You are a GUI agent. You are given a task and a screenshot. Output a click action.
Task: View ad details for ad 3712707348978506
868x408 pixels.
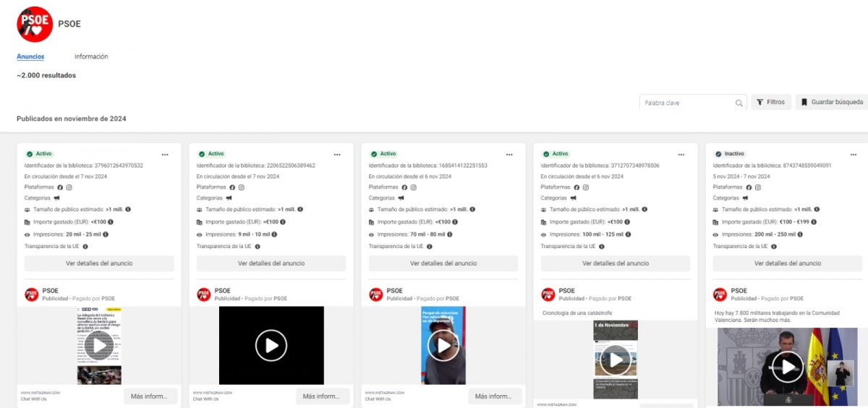tap(616, 263)
